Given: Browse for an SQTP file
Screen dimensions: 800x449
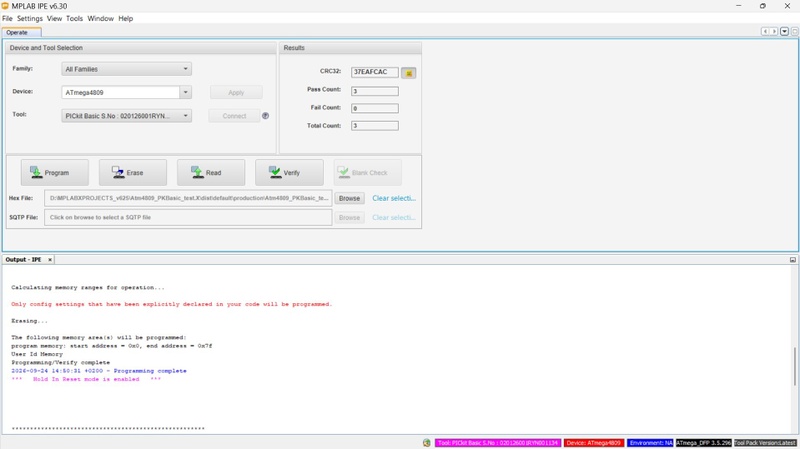Looking at the screenshot, I should pos(349,217).
